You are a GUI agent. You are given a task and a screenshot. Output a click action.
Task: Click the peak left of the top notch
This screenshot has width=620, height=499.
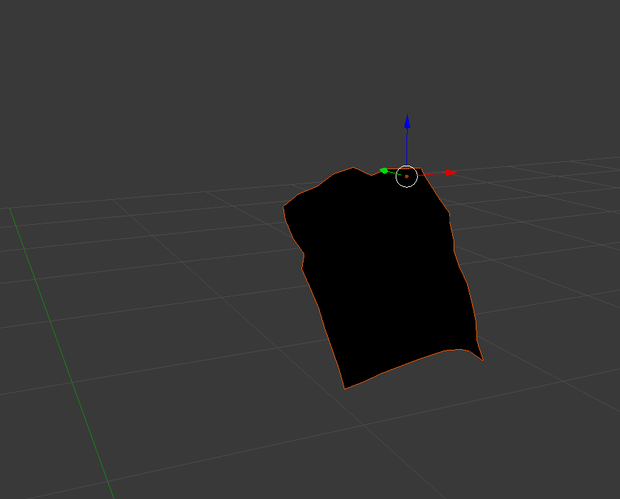(353, 168)
